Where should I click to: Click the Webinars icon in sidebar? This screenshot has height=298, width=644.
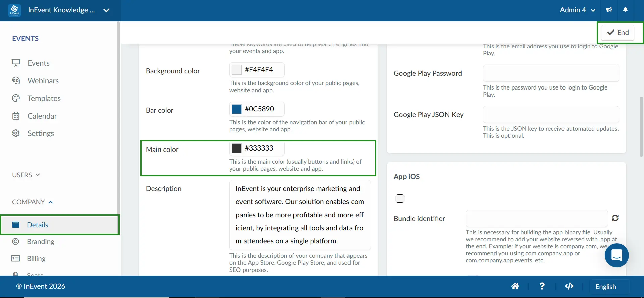tap(16, 81)
